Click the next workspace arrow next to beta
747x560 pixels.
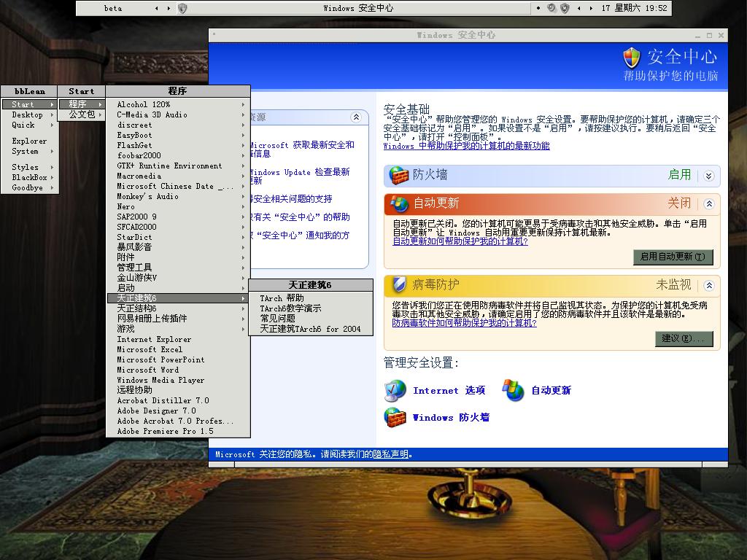169,8
